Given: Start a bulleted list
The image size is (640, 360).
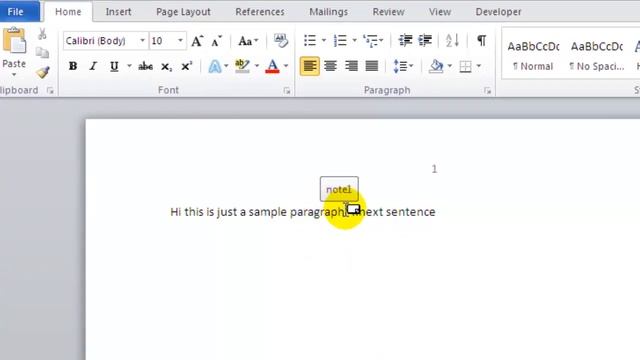Looking at the screenshot, I should click(310, 40).
